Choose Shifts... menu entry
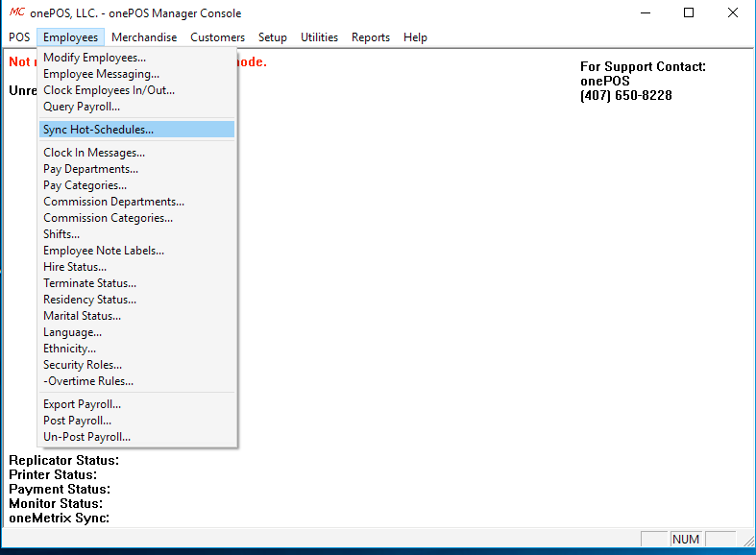 (137, 234)
